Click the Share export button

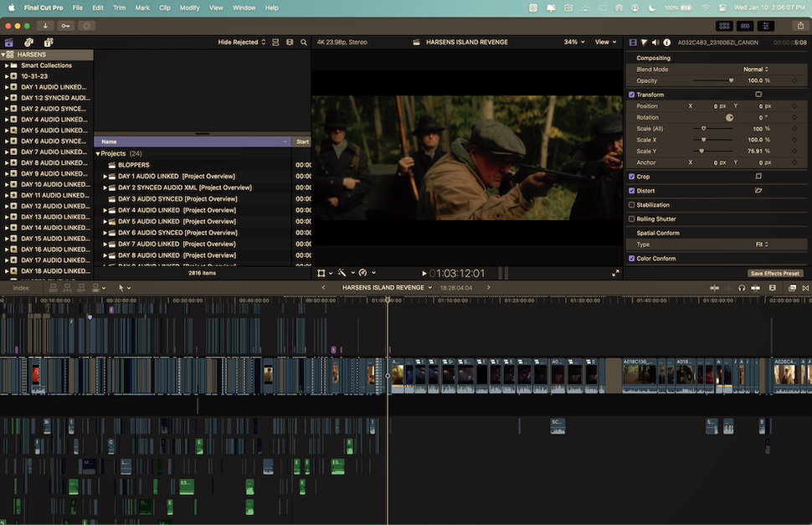click(799, 26)
